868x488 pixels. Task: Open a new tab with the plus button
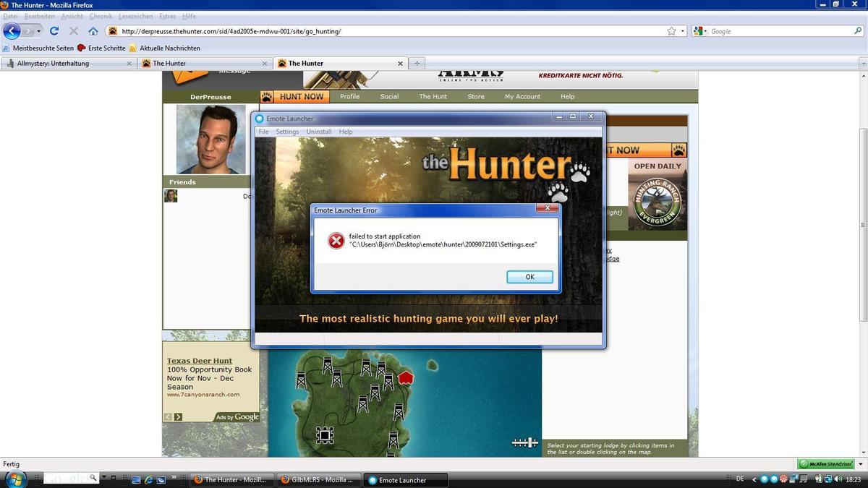pyautogui.click(x=417, y=63)
